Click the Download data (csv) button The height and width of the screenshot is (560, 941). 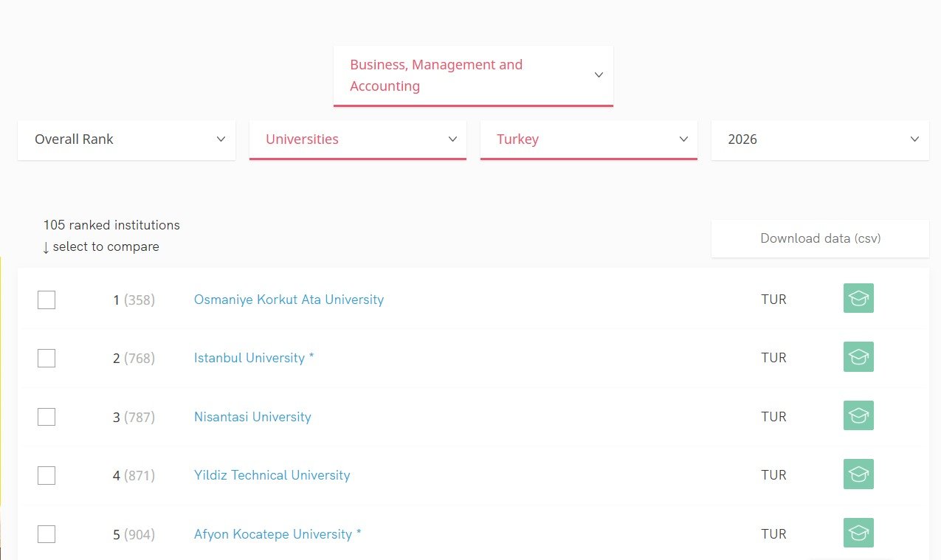[x=819, y=238]
